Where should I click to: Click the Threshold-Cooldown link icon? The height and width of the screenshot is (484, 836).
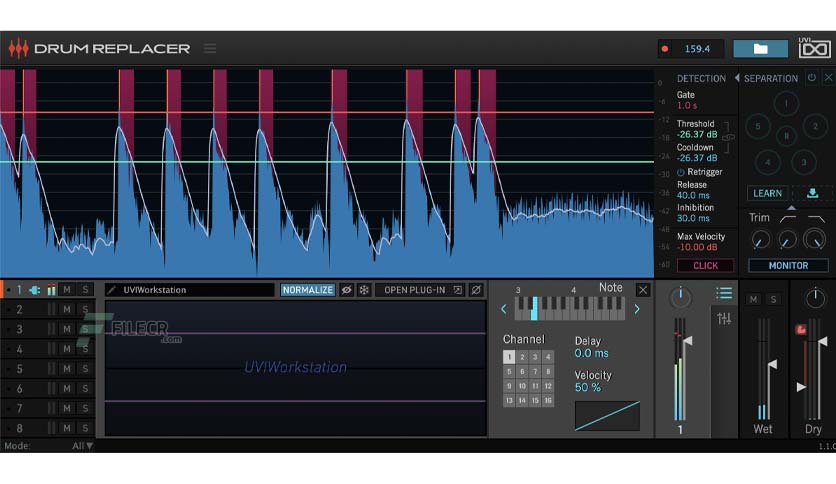pos(728,138)
